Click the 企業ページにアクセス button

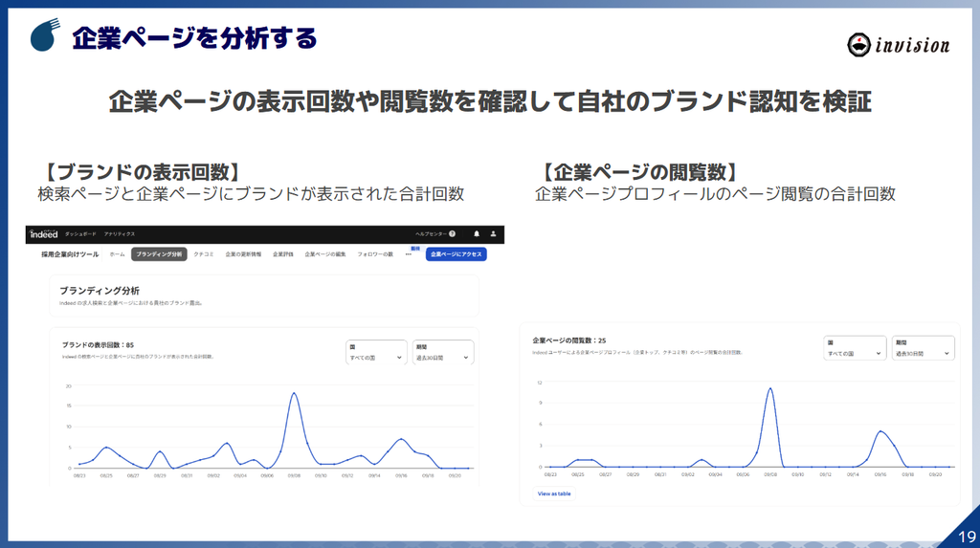[x=457, y=254]
